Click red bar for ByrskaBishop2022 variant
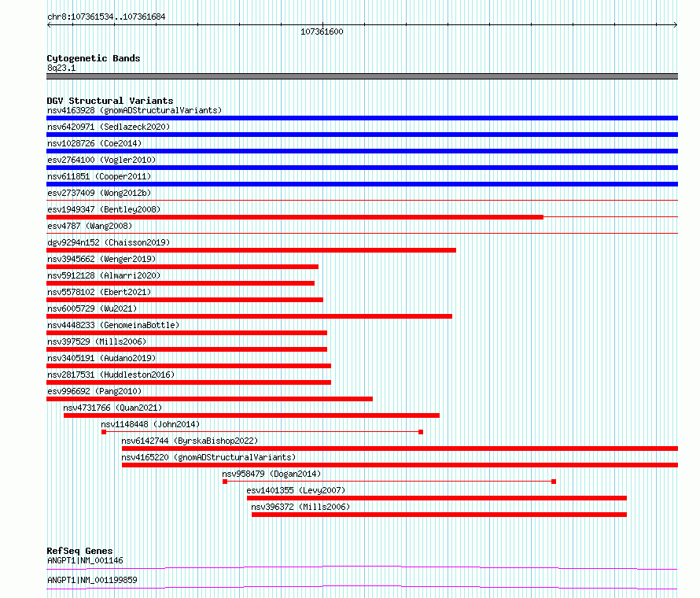The image size is (700, 598). tap(400, 448)
